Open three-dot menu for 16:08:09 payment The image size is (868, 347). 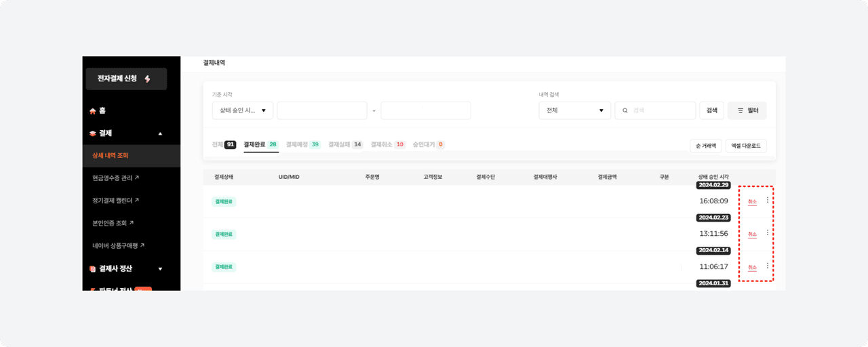tap(768, 200)
